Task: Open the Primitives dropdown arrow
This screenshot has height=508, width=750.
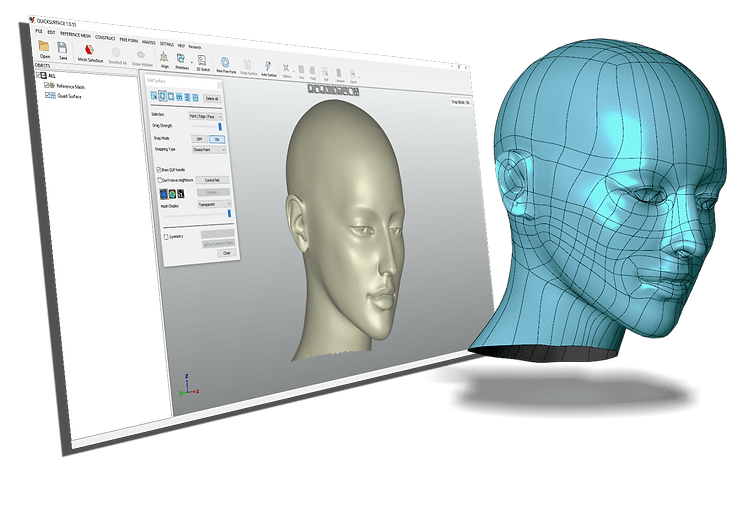Action: [192, 62]
